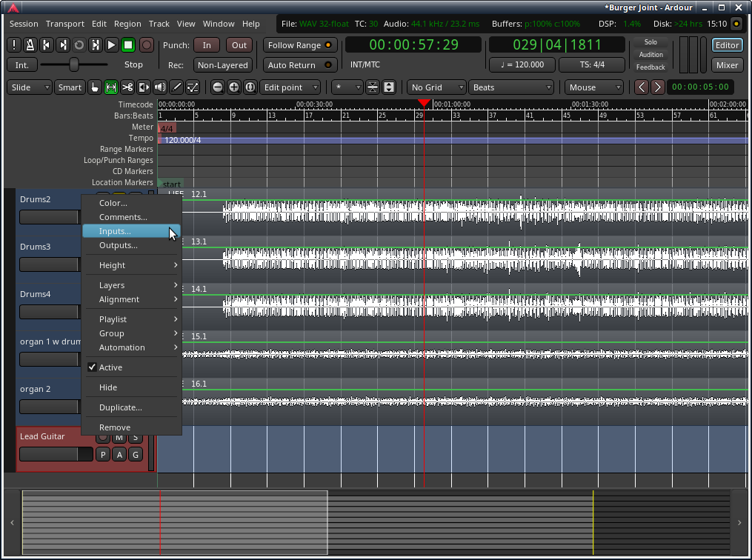The height and width of the screenshot is (560, 752).
Task: Switch to the Mixer view
Action: (x=726, y=64)
